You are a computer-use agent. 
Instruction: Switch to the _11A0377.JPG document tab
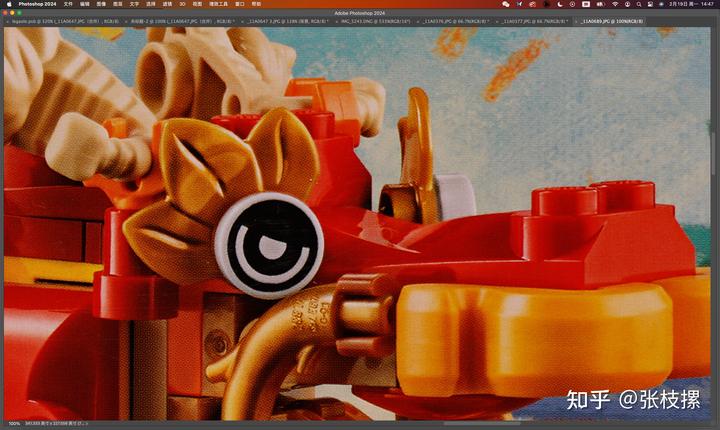coord(534,21)
